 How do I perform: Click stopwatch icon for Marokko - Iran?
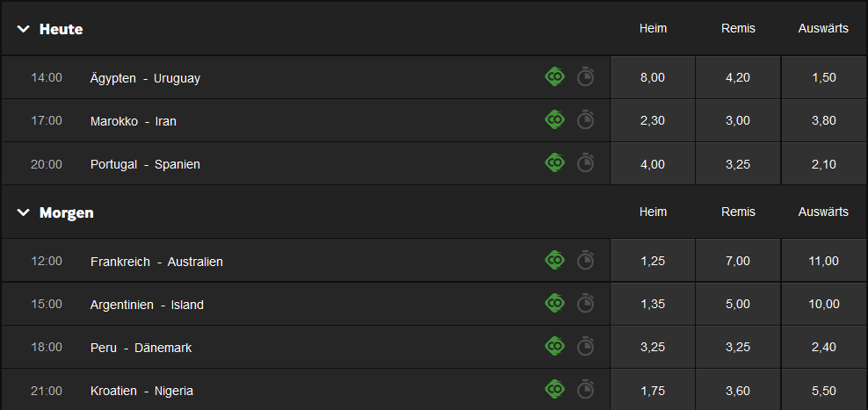tap(585, 120)
